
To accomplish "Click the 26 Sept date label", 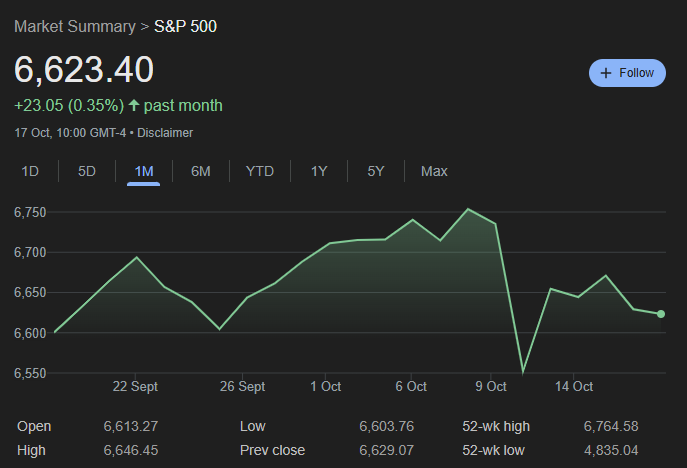I will (x=242, y=386).
